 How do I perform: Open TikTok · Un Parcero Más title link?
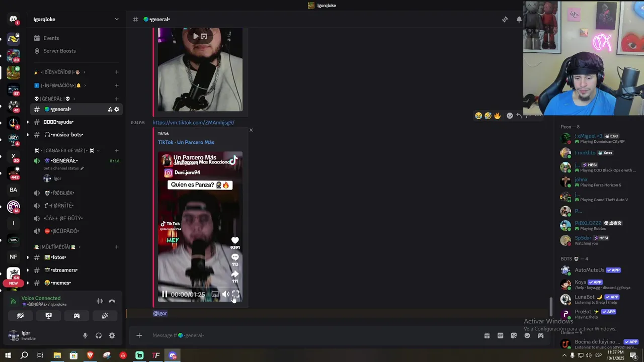186,142
